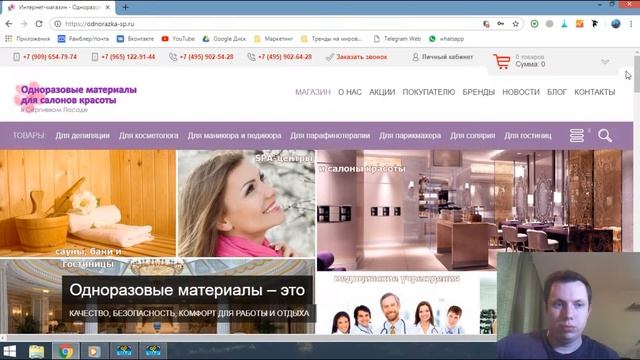Open МАГАЗИН menu item
Viewport: 640px width, 360px height.
[x=313, y=92]
